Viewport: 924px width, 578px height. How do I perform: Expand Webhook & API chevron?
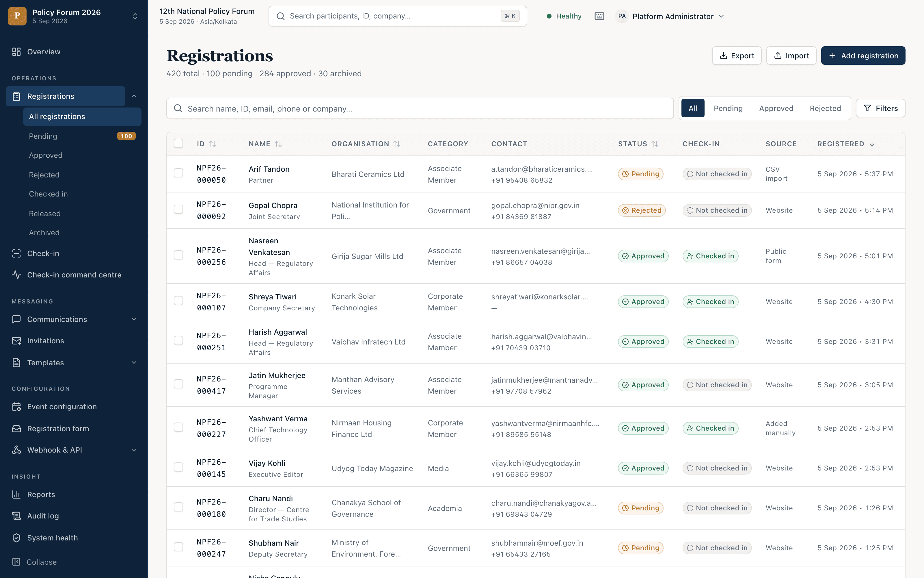coord(134,450)
